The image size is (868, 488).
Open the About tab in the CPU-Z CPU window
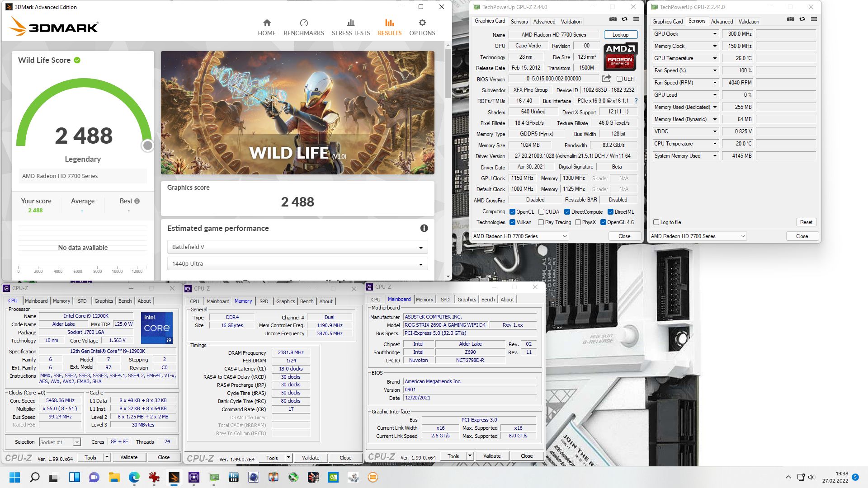[144, 301]
